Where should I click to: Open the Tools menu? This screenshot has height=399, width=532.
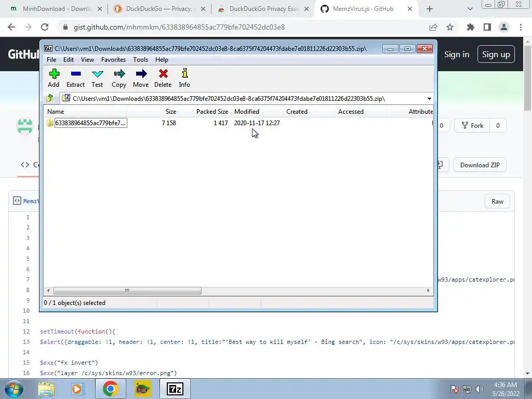tap(140, 60)
